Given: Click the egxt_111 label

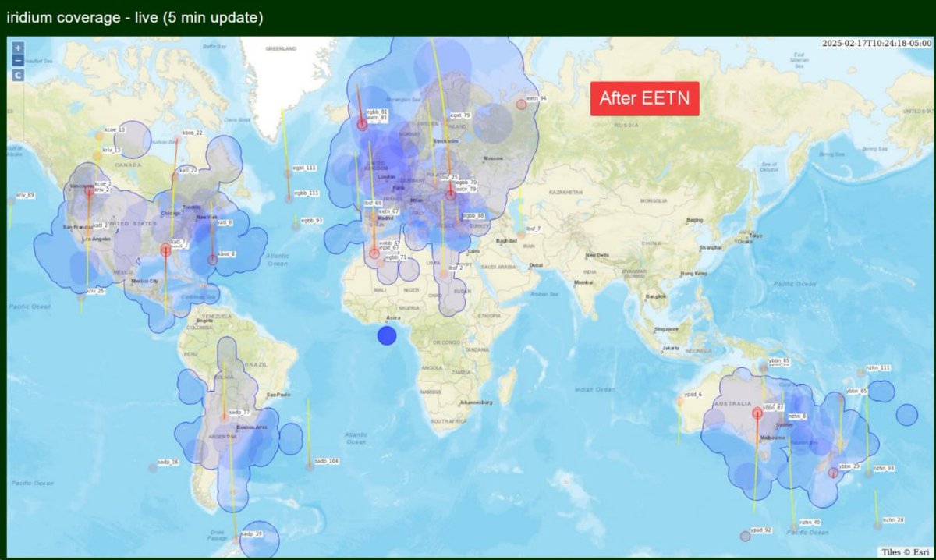Looking at the screenshot, I should [x=304, y=168].
